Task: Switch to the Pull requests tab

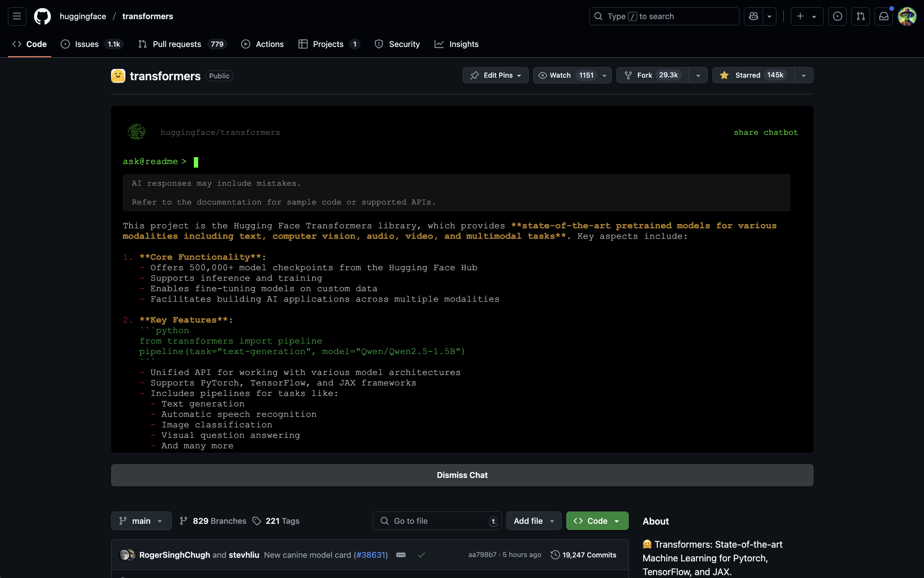Action: click(183, 44)
